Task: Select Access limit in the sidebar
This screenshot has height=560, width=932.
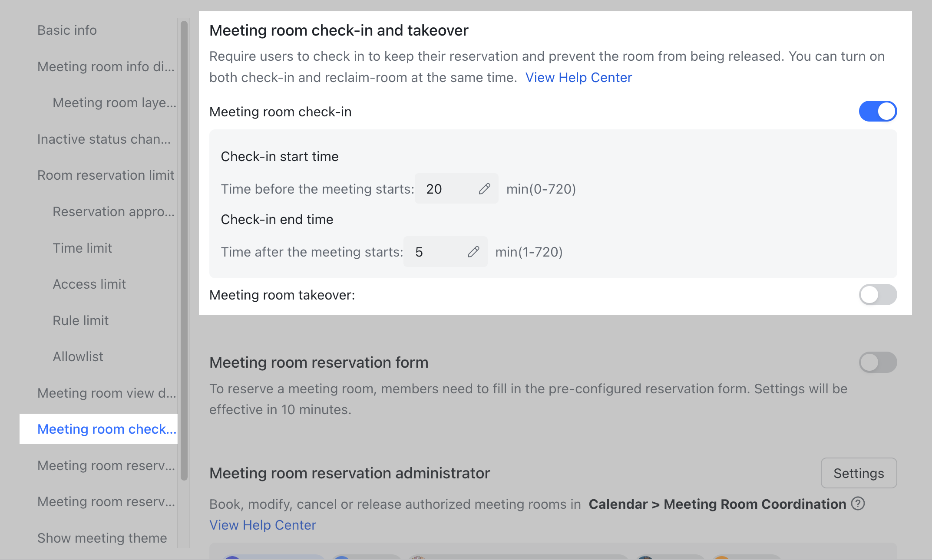Action: click(89, 284)
